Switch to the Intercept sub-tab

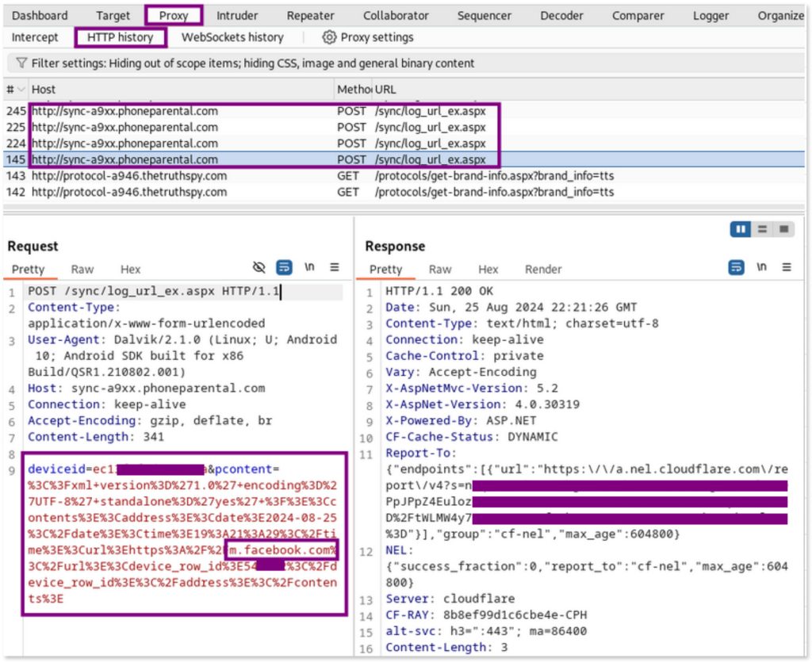point(35,37)
